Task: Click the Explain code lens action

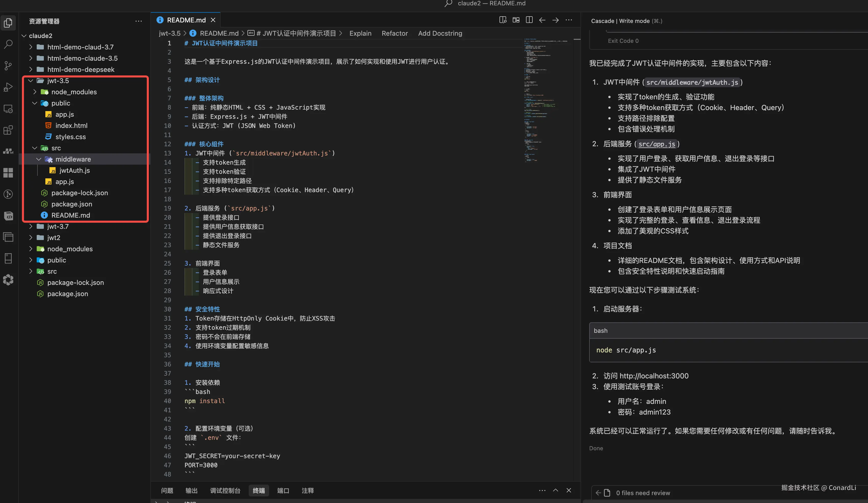Action: coord(360,33)
